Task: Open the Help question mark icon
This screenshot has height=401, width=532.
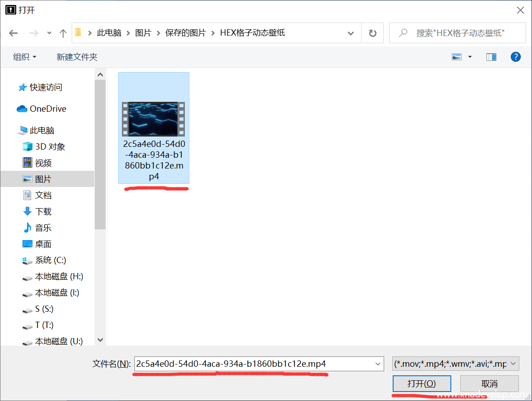Action: point(516,57)
